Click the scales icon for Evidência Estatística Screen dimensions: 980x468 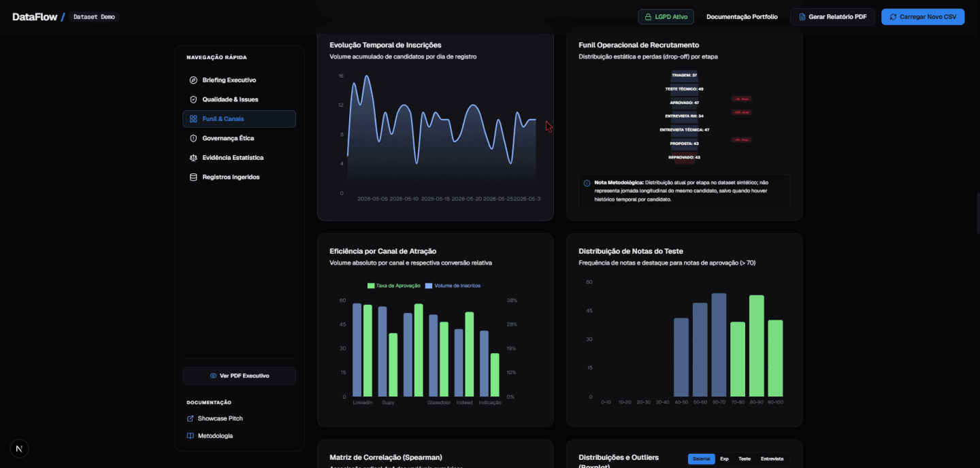tap(193, 158)
